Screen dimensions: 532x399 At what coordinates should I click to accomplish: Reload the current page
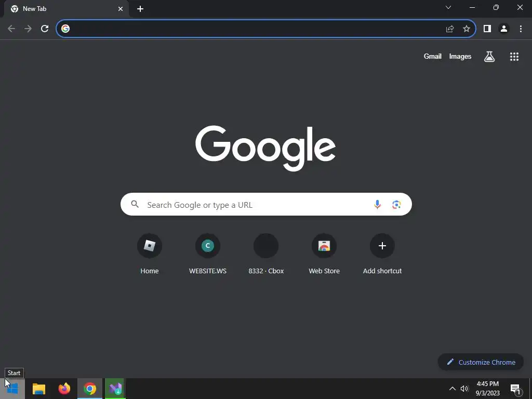click(x=45, y=29)
